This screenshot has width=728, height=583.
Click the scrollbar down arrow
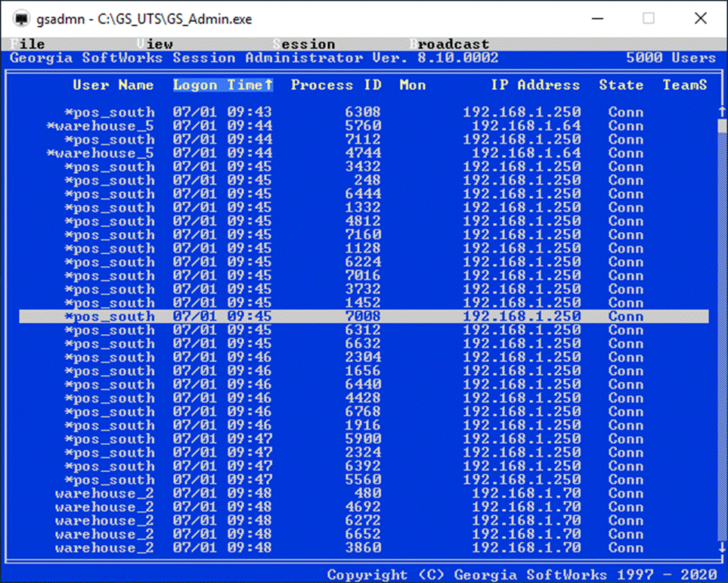point(722,547)
